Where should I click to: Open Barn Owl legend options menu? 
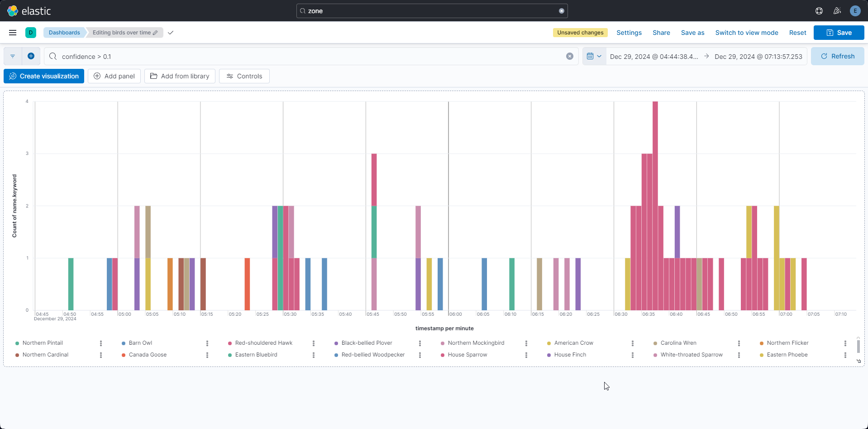tap(207, 343)
